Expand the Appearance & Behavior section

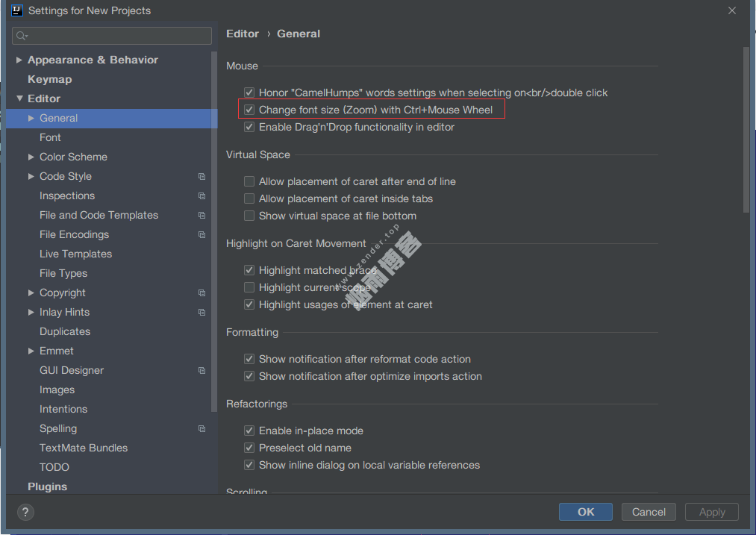click(19, 60)
